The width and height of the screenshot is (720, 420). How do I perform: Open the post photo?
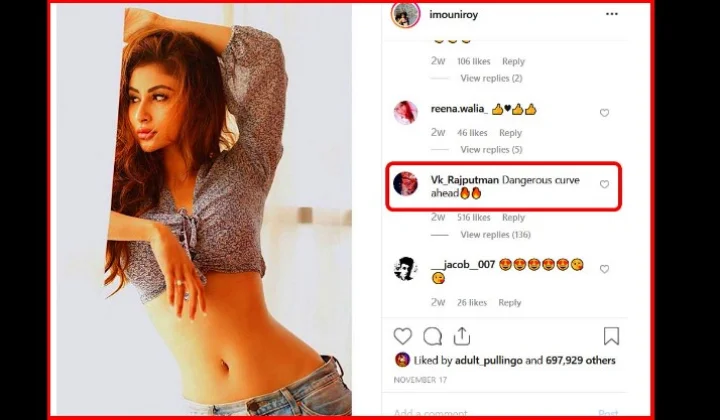pyautogui.click(x=204, y=210)
